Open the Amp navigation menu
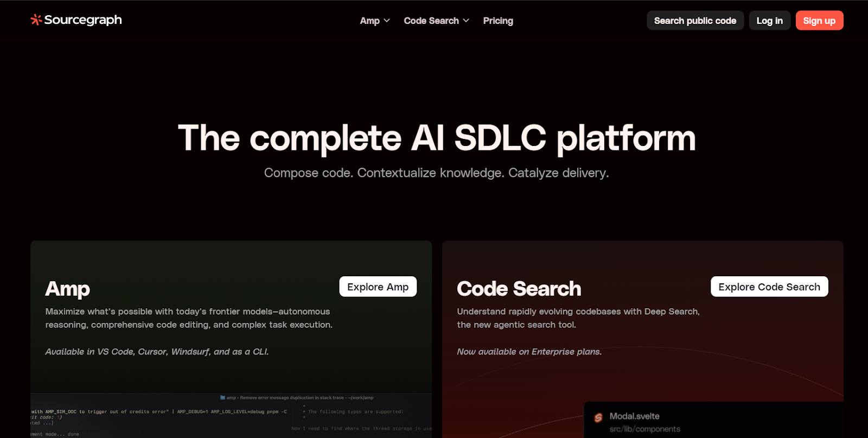 click(x=369, y=21)
